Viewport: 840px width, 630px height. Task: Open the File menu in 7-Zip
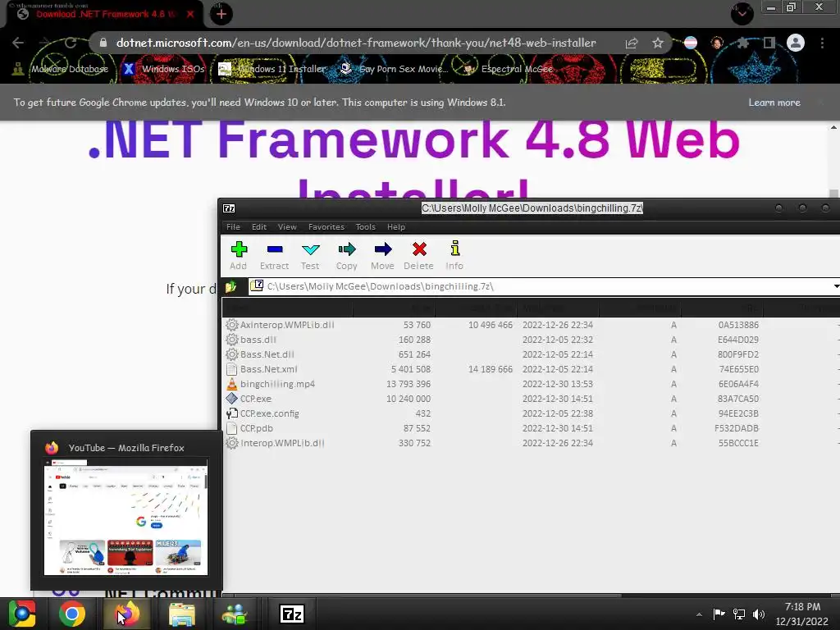coord(233,226)
